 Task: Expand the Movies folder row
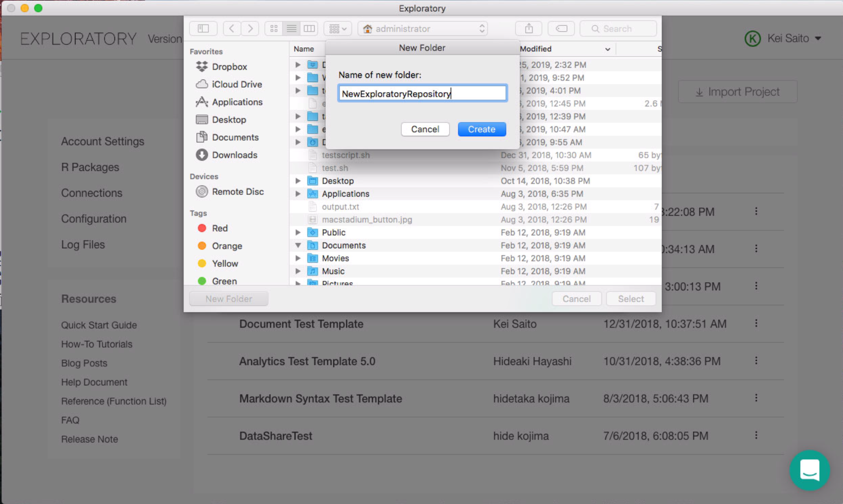(x=298, y=258)
